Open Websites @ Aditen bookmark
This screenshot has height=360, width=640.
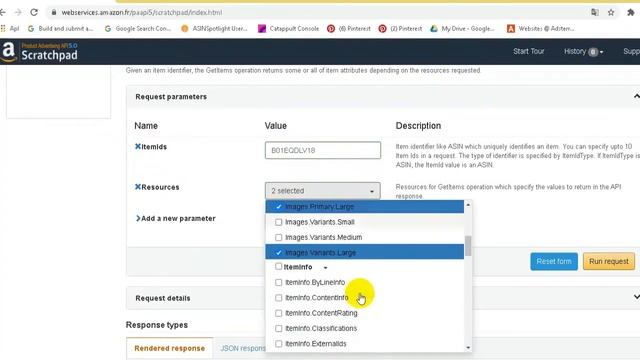click(540, 29)
